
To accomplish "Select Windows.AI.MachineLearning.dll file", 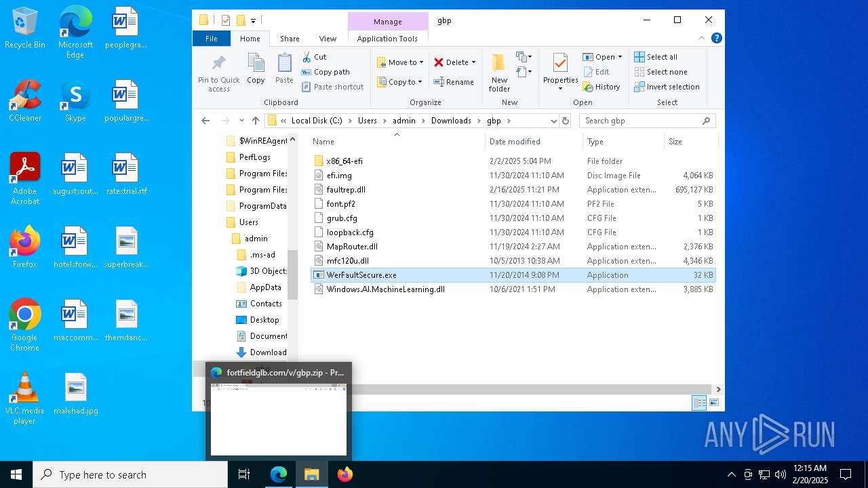I will click(385, 289).
